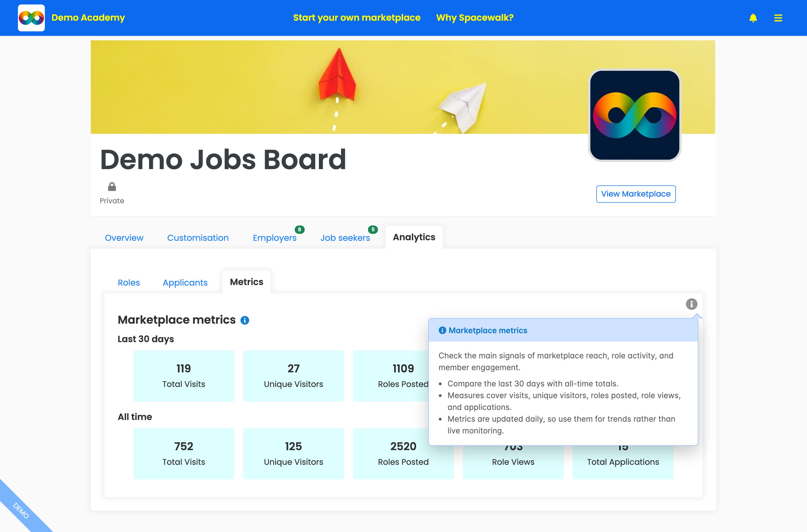Screen dimensions: 807x532
Task: Open the Applicants sub-tab
Action: click(185, 283)
